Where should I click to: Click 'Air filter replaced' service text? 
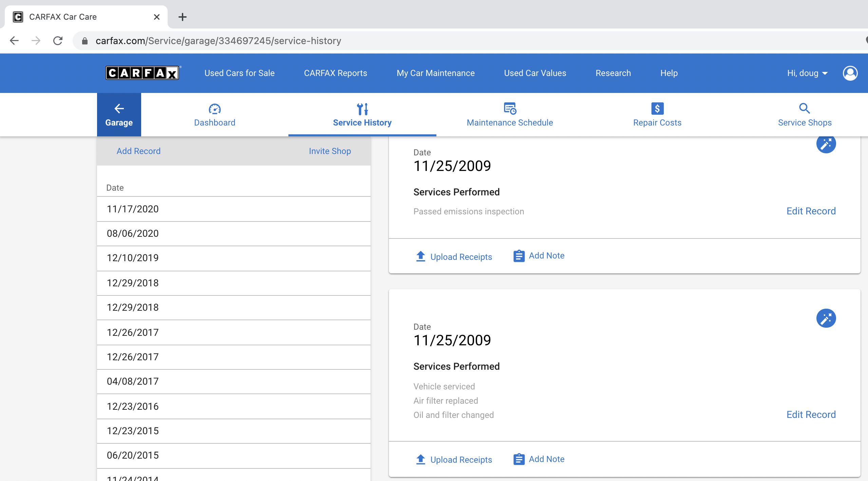[446, 401]
